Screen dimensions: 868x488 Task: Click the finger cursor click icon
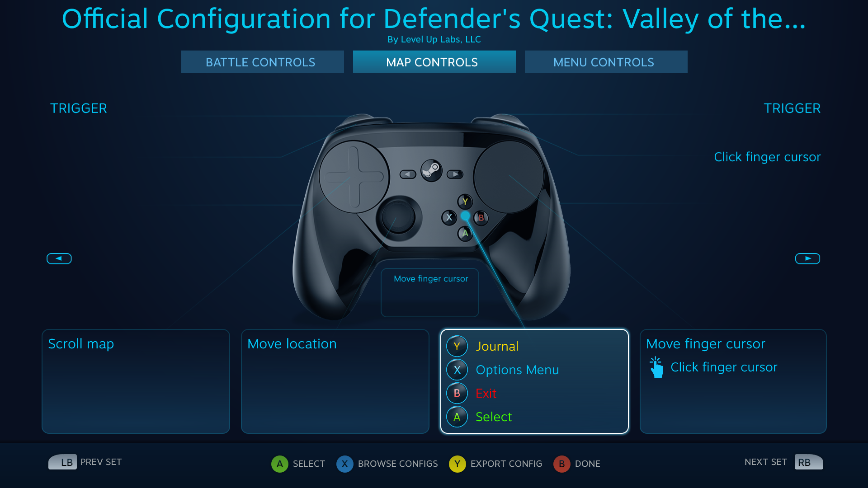click(x=656, y=366)
